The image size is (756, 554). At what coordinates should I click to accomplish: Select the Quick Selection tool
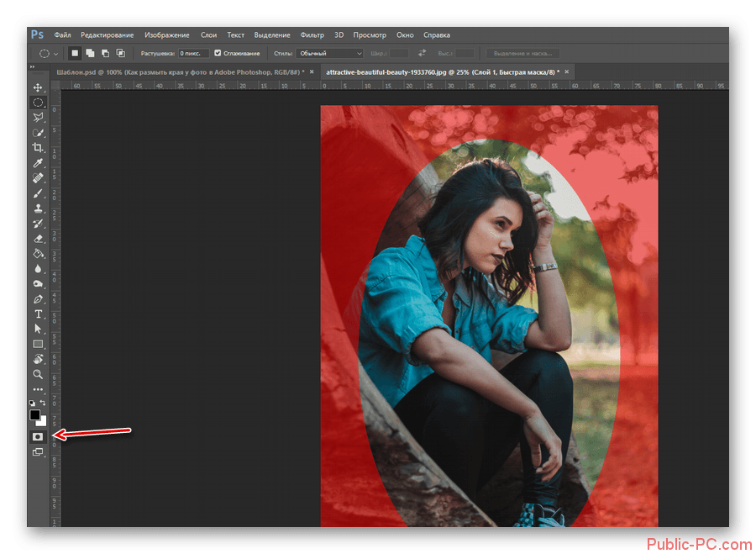point(38,133)
